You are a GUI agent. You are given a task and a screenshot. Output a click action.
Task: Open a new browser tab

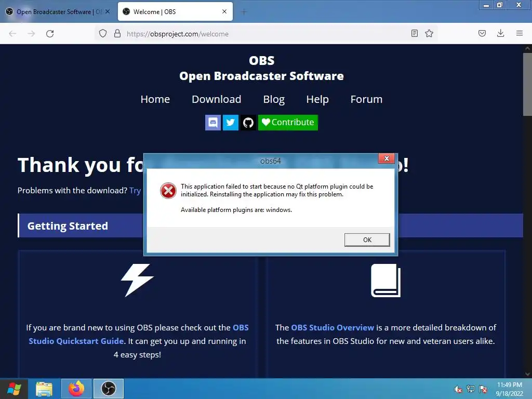244,12
